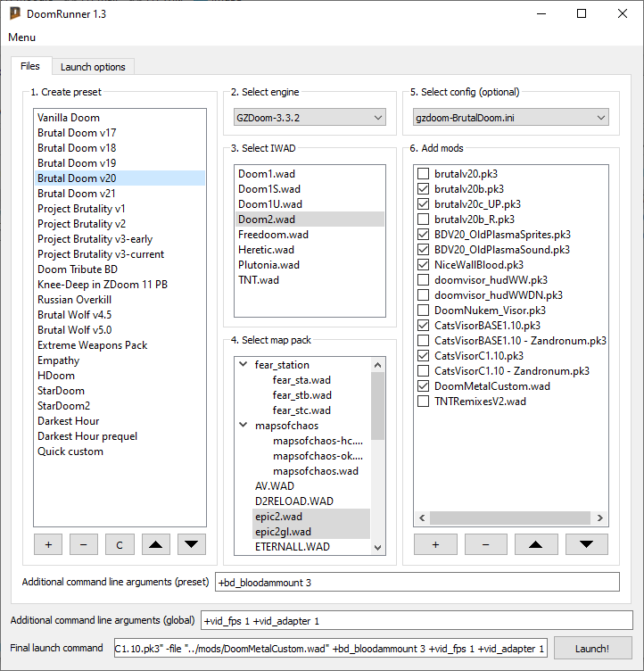Enable doomvisor_hudWW.pk3 mod
This screenshot has width=644, height=671.
[x=423, y=280]
